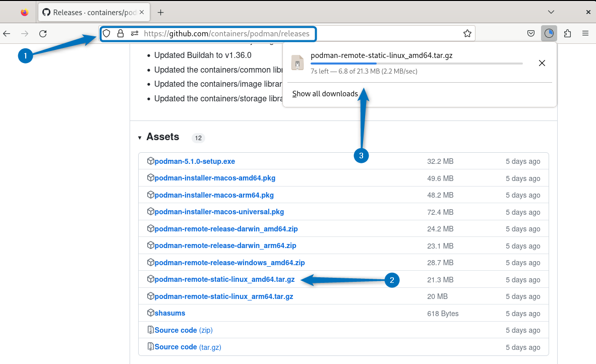Open Show all downloads

325,94
